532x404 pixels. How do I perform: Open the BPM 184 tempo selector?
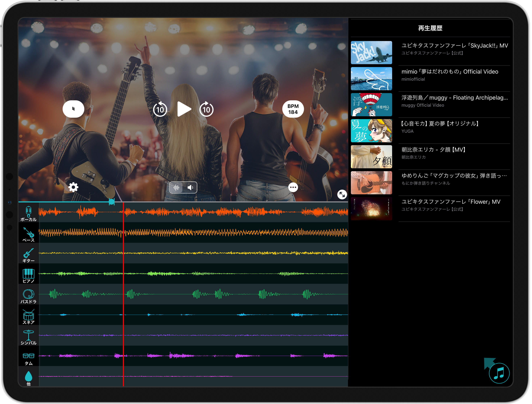293,109
